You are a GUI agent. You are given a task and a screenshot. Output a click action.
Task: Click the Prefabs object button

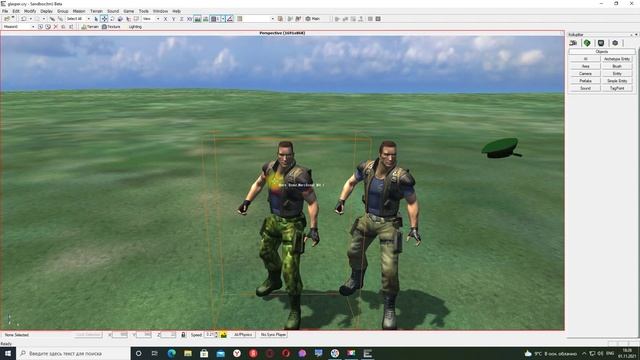click(585, 81)
